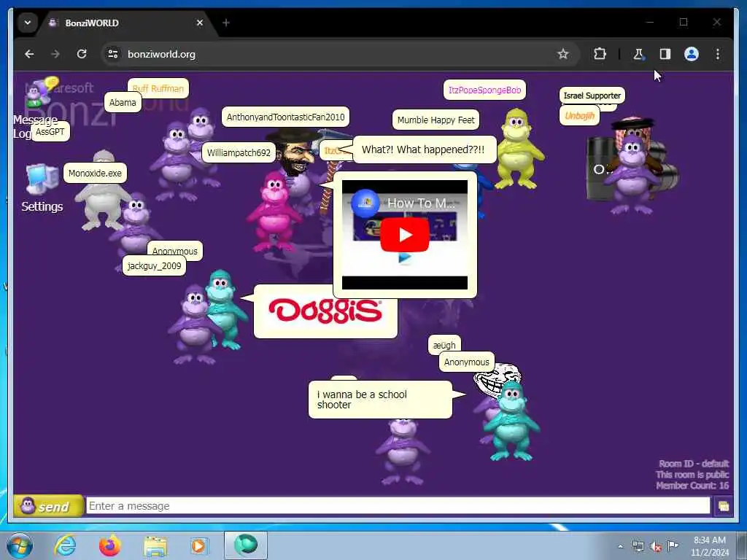Reload the bonziworld.org page

82,54
